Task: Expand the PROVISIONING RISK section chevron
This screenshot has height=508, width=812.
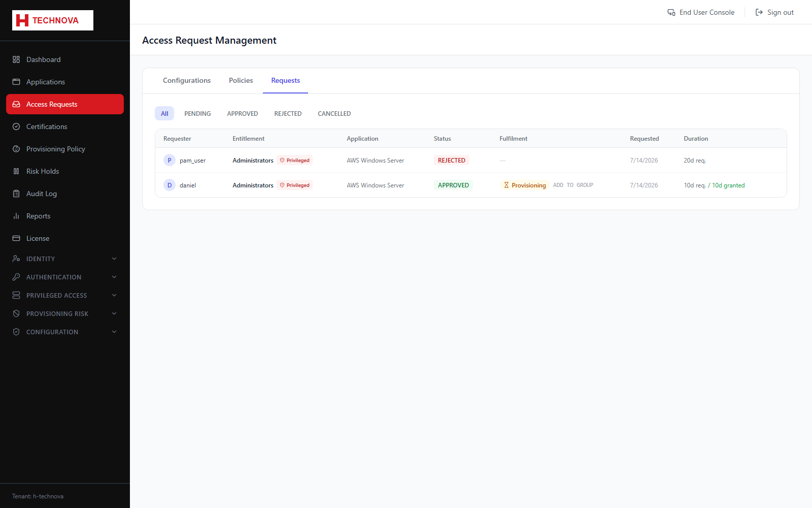Action: point(114,313)
